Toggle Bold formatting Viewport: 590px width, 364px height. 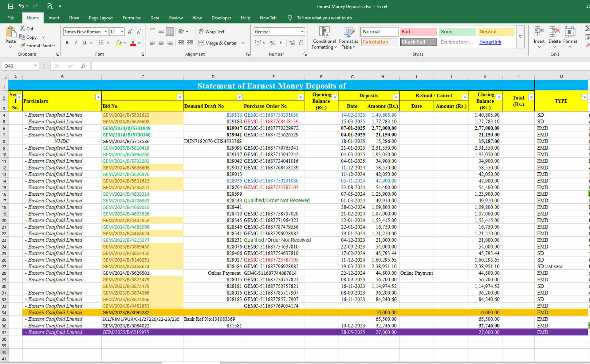[67, 43]
